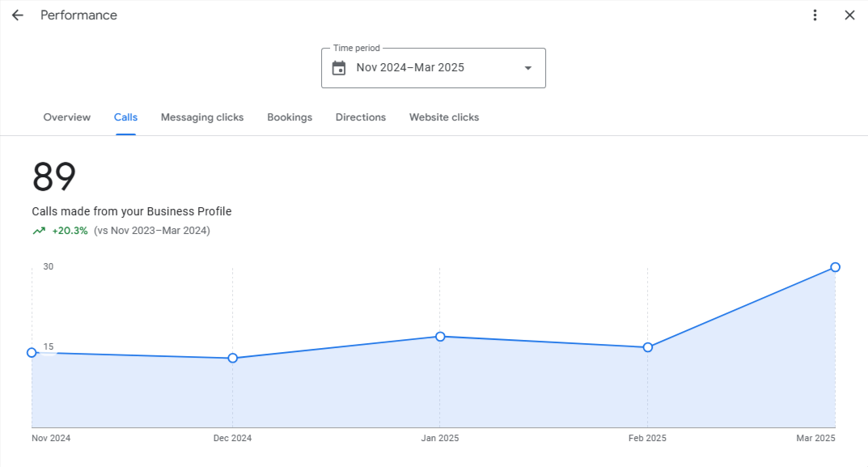Expand the Time period dropdown arrow
This screenshot has width=868, height=467.
528,68
